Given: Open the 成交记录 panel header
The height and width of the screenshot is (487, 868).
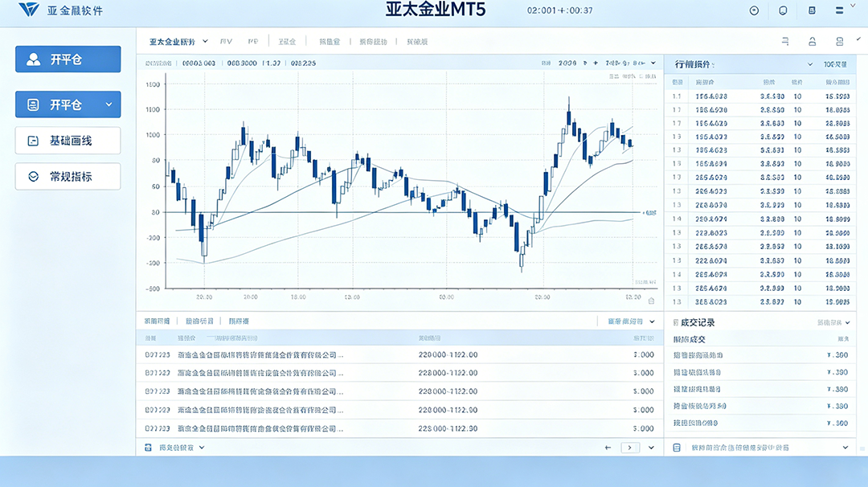Looking at the screenshot, I should click(x=698, y=322).
